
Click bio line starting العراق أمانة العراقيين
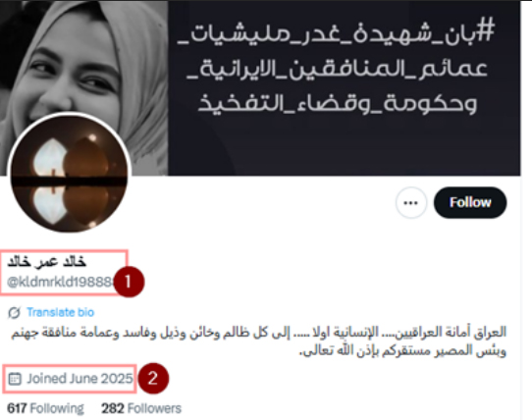pyautogui.click(x=258, y=333)
